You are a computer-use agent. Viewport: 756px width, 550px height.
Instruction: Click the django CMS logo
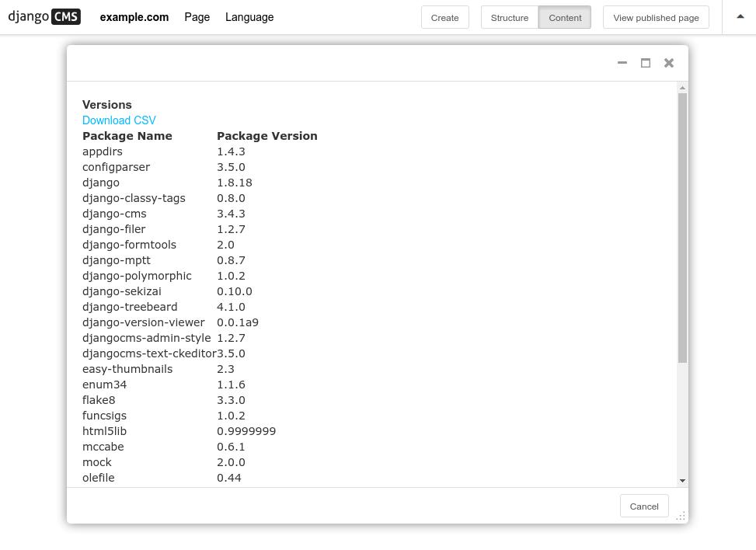click(44, 17)
